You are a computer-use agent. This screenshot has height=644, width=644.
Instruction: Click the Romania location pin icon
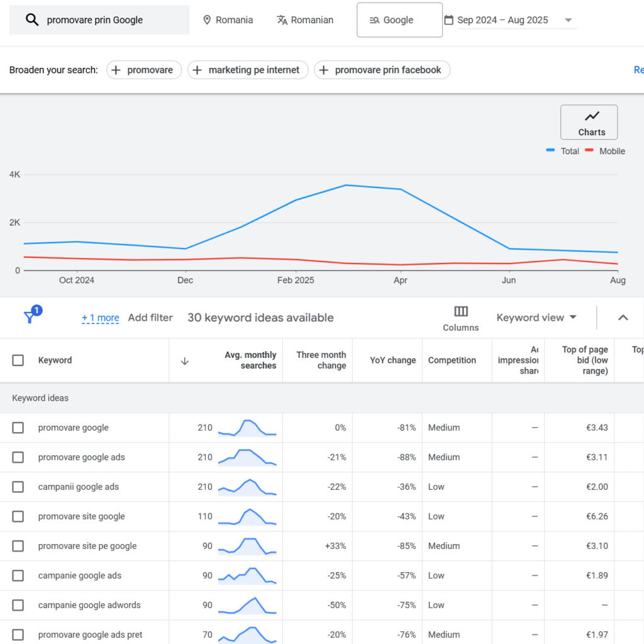pyautogui.click(x=207, y=19)
